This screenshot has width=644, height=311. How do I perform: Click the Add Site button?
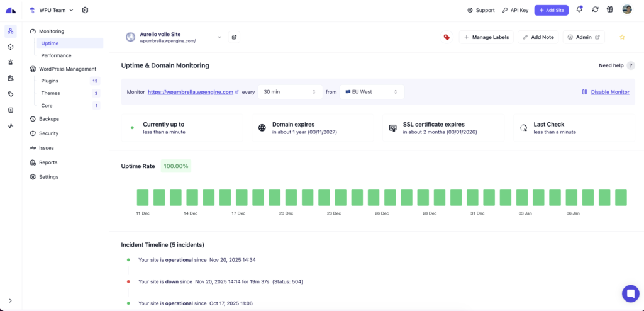click(x=552, y=10)
